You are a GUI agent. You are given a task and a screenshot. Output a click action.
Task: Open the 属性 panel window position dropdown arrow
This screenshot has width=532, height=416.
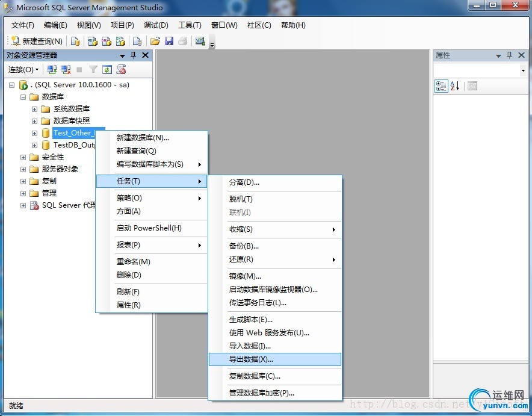click(498, 55)
